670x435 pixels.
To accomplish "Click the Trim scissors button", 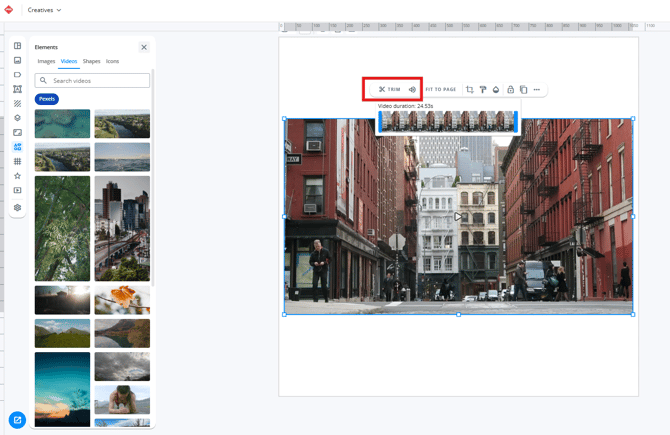I will [389, 90].
